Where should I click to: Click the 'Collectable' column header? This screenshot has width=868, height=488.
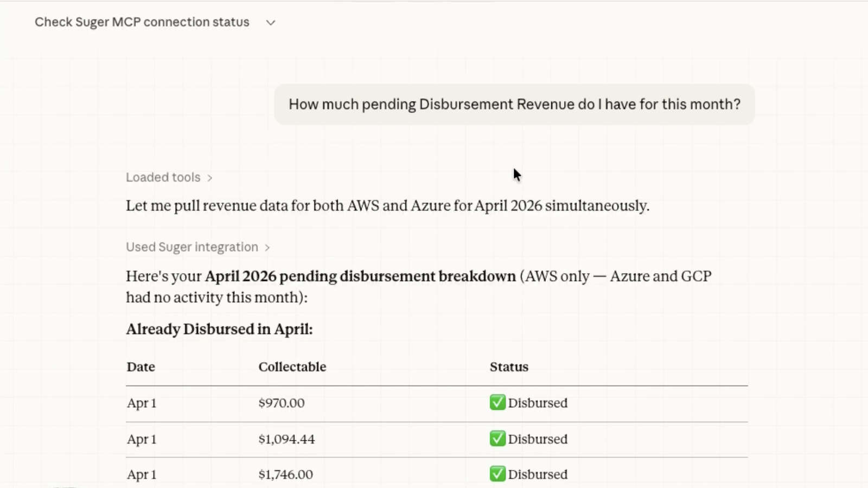[x=292, y=367]
